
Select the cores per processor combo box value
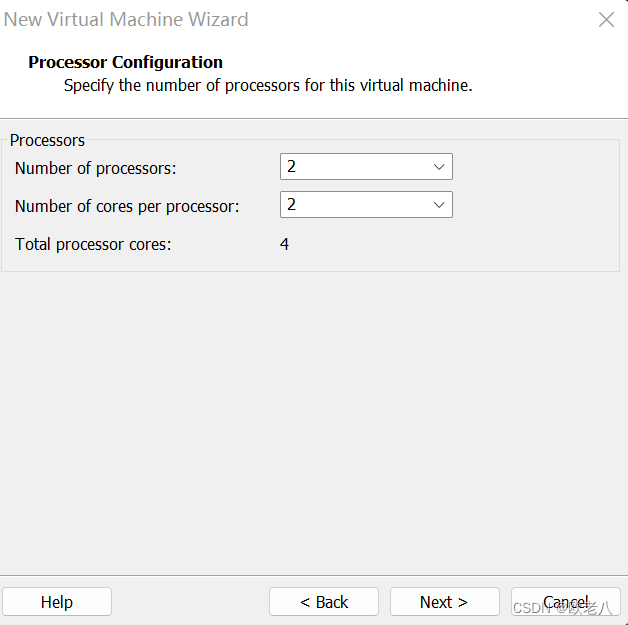point(366,205)
